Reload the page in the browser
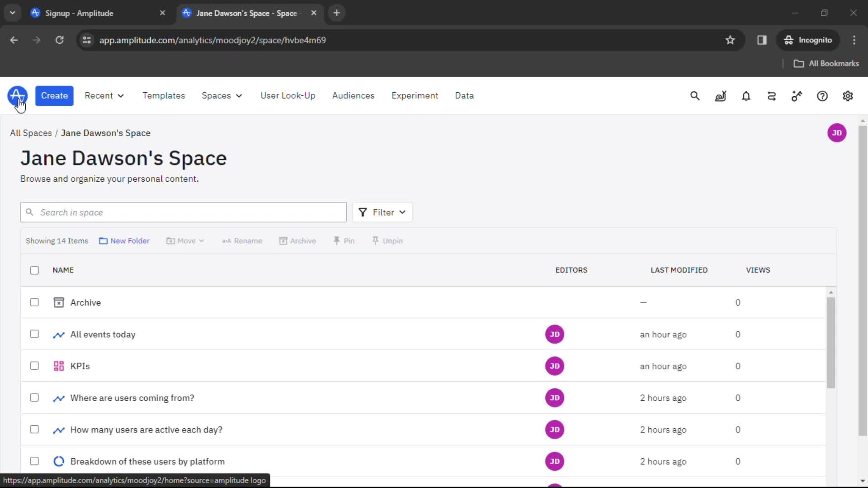This screenshot has width=868, height=488. click(x=59, y=40)
